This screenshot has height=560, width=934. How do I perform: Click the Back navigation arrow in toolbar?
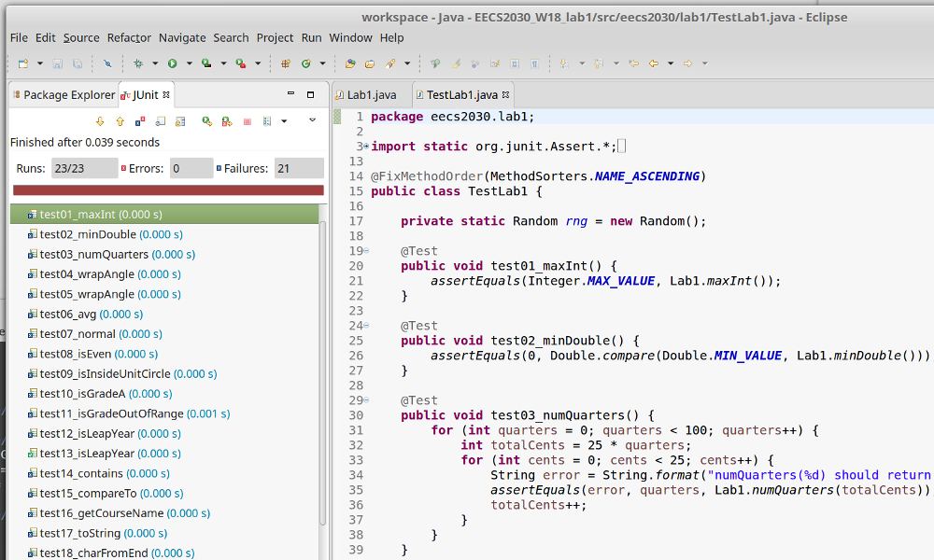click(x=654, y=63)
